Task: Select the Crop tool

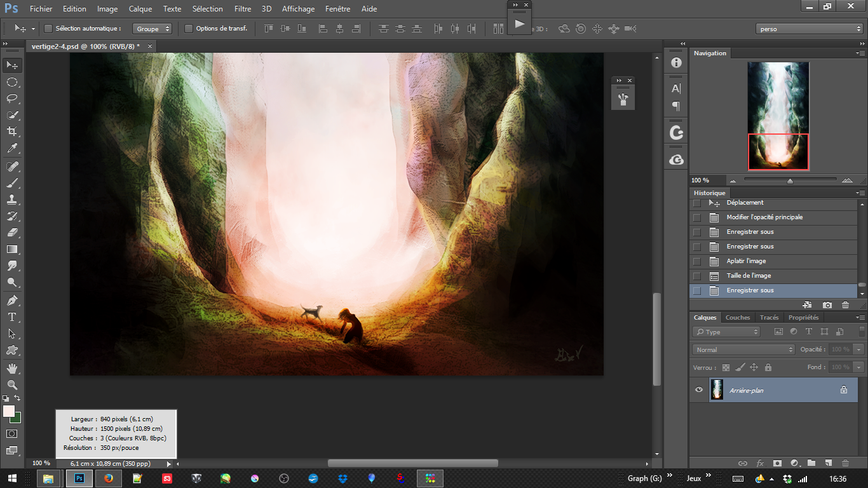Action: (11, 132)
